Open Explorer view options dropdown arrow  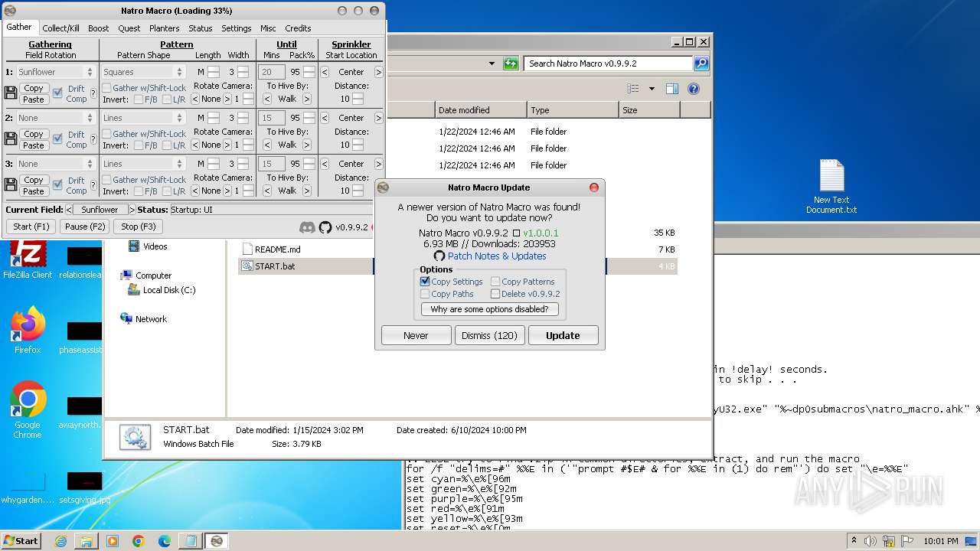coord(652,89)
